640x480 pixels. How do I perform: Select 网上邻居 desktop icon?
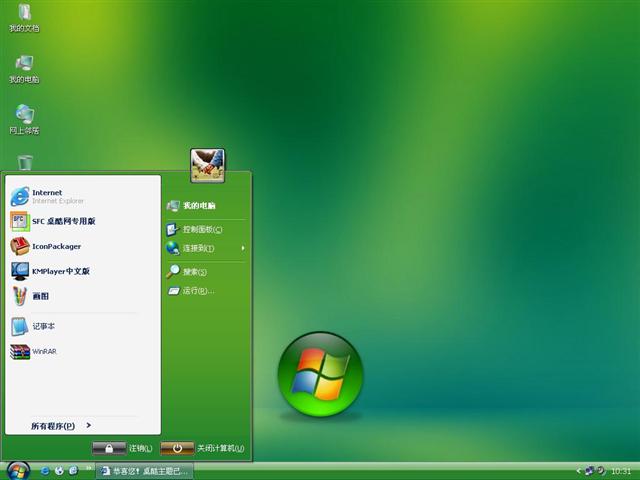(x=24, y=120)
